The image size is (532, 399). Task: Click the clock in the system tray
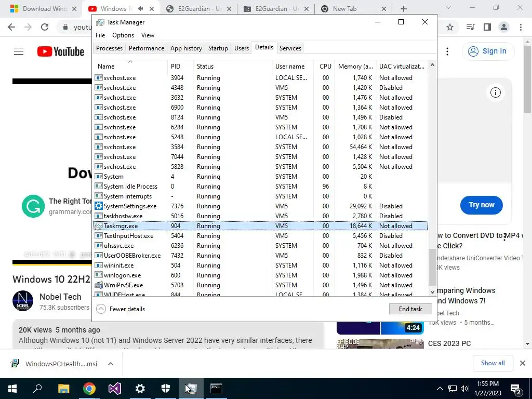(x=488, y=389)
